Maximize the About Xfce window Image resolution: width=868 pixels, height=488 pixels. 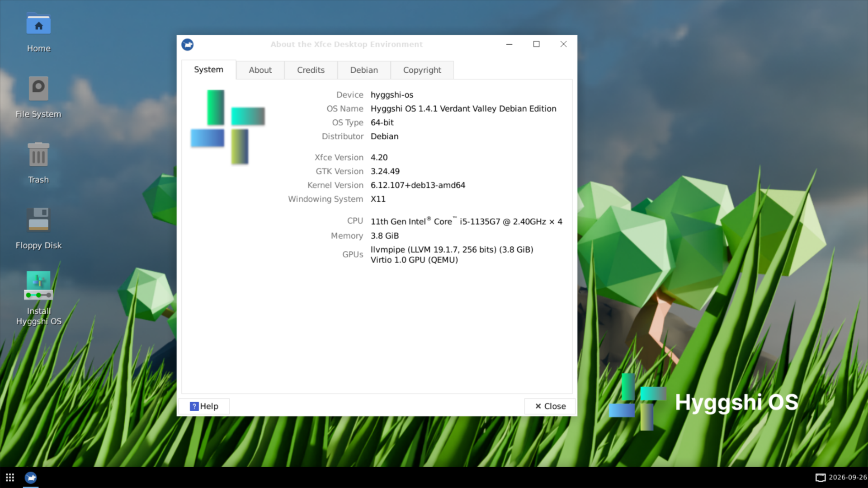pos(536,44)
